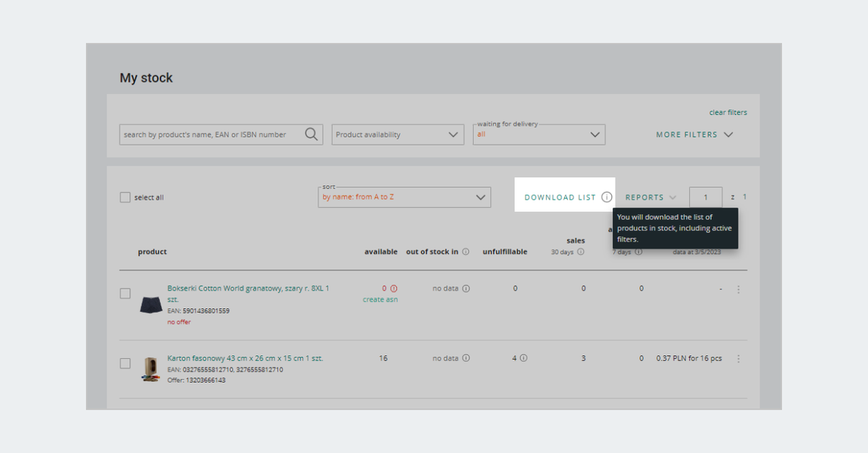This screenshot has height=453, width=868.
Task: Click the search magnifier icon
Action: (x=311, y=134)
